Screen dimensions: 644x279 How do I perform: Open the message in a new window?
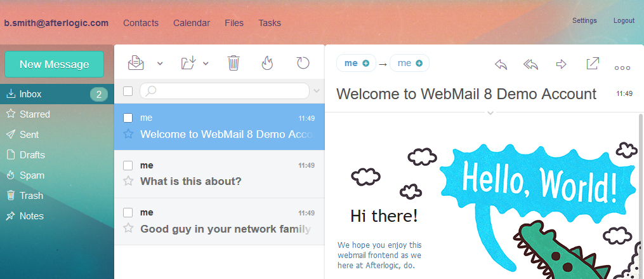pyautogui.click(x=592, y=64)
